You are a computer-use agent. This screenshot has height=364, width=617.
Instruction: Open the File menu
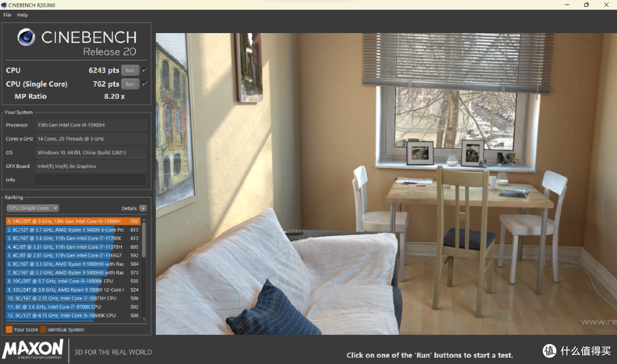point(7,15)
